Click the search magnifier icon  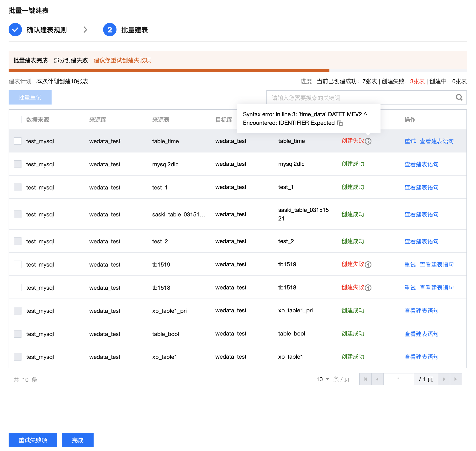pyautogui.click(x=459, y=97)
